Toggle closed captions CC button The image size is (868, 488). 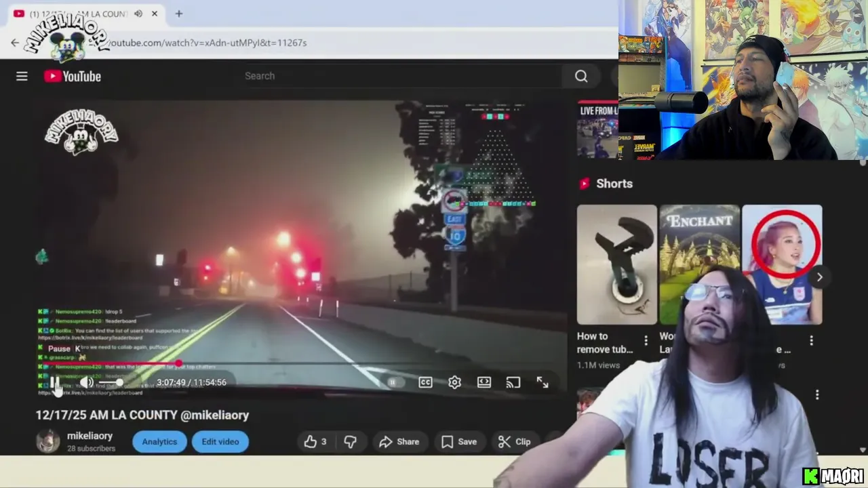425,382
